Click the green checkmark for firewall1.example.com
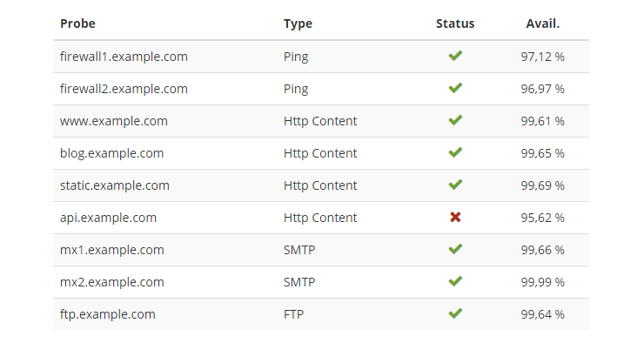 click(455, 56)
